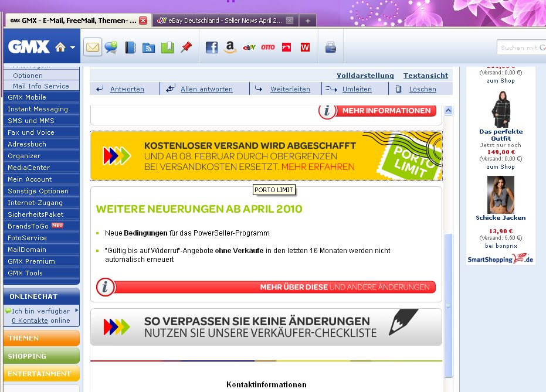Open the chat messaging speech-bubble icon
The width and height of the screenshot is (546, 392).
point(111,47)
